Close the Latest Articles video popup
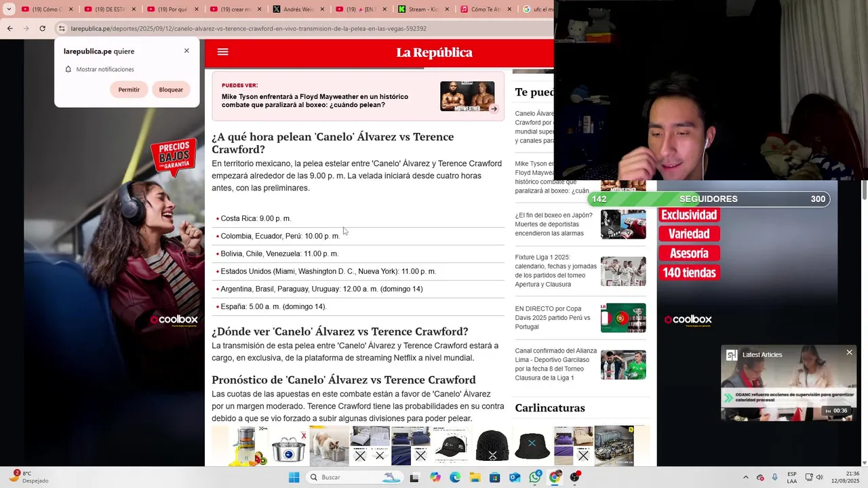Viewport: 868px width, 488px height. click(849, 352)
